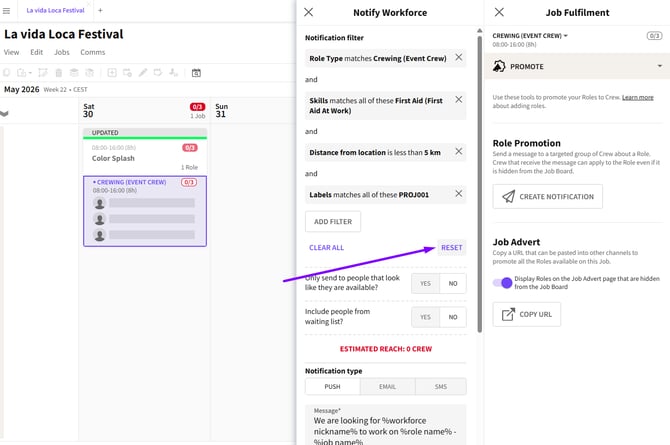Open a new tab with the plus icon
Viewport: 670px width, 445px height.
[100, 10]
